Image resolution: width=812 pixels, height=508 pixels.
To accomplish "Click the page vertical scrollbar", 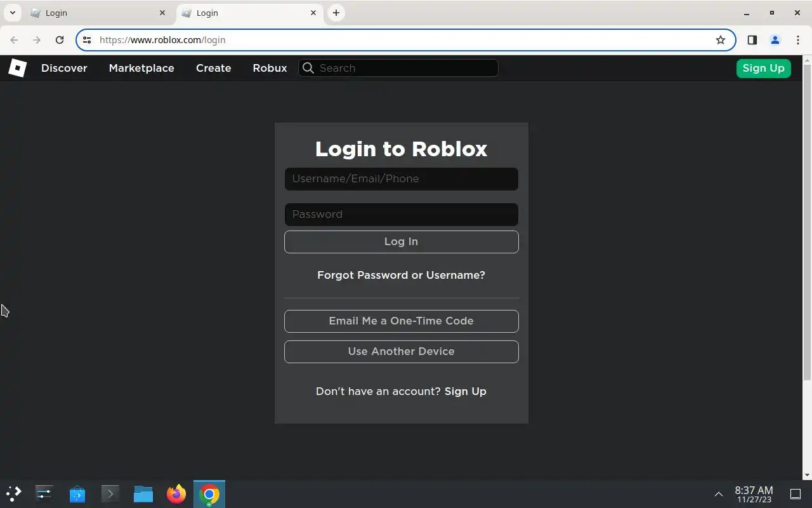I will (807, 224).
